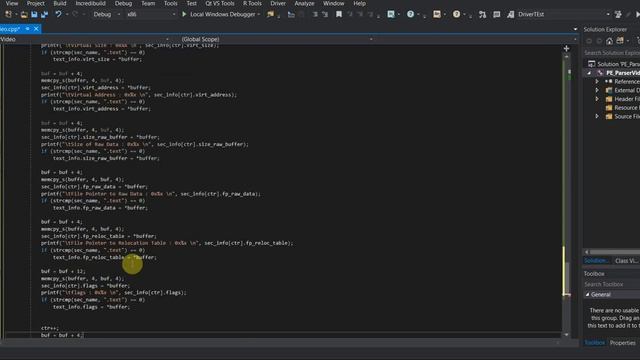The width and height of the screenshot is (640, 360).
Task: Open the Analyze menu
Action: coord(304,3)
